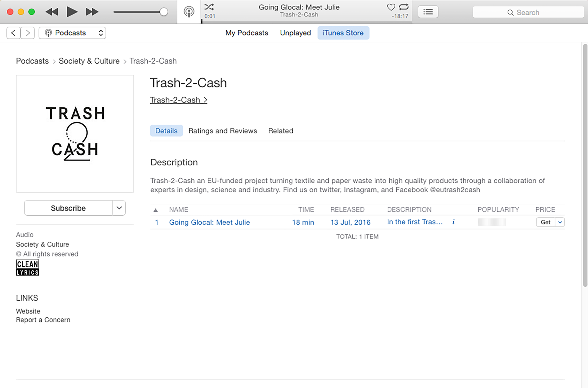This screenshot has width=588, height=388.
Task: Sort episodes by TIME column
Action: tap(306, 210)
